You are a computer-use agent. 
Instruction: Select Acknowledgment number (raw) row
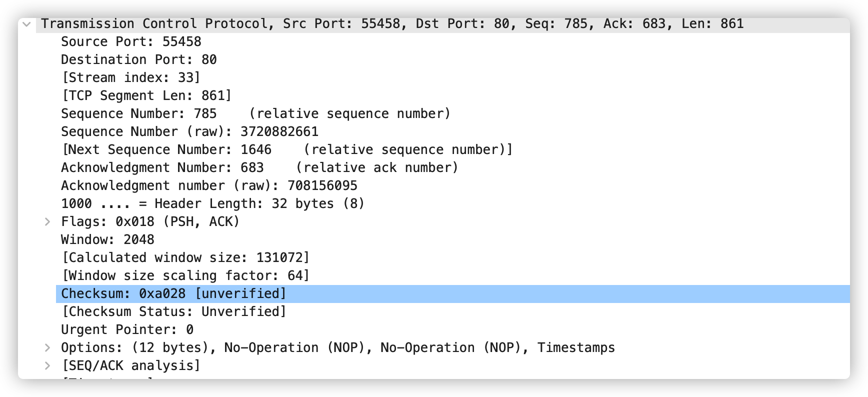(209, 186)
